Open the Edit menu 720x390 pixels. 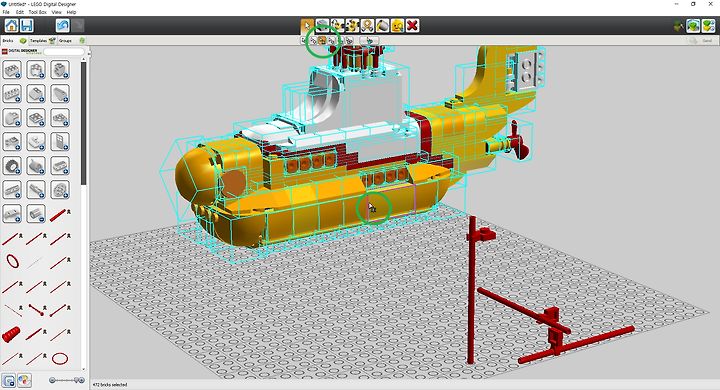(20, 12)
